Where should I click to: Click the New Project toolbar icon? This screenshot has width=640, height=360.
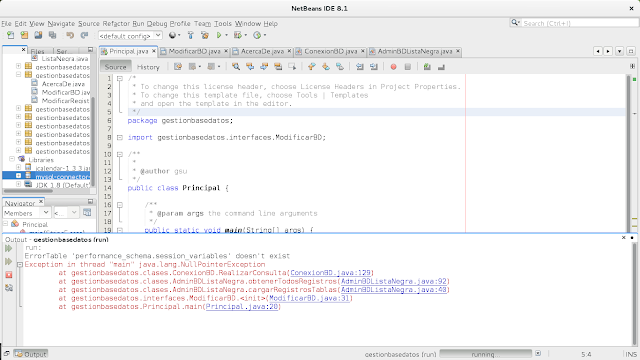[24, 35]
